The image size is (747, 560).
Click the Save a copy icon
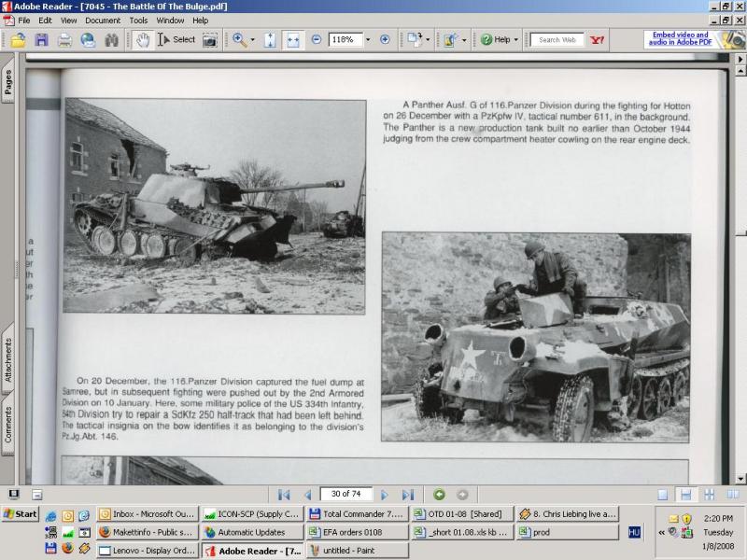pyautogui.click(x=41, y=40)
